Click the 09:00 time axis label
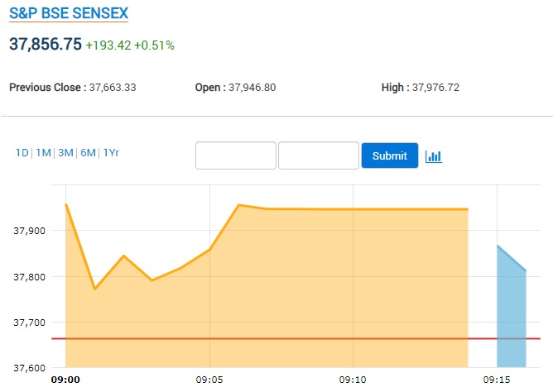 pyautogui.click(x=65, y=380)
